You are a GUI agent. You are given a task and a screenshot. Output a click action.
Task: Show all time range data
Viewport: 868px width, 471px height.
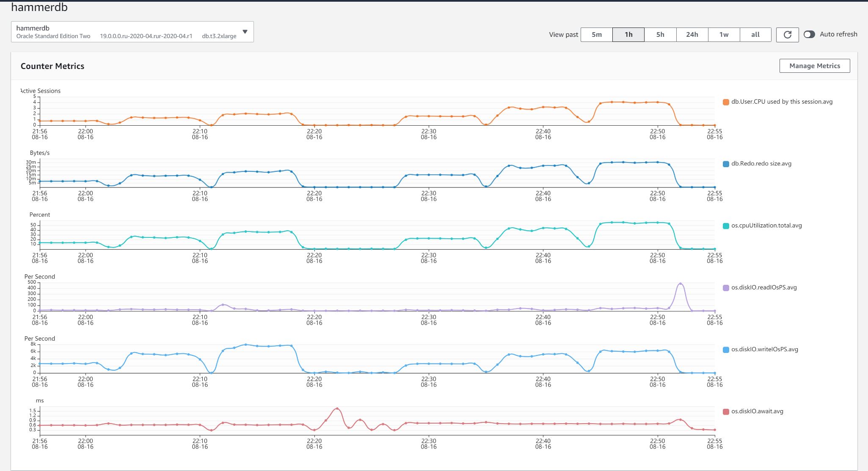click(x=755, y=35)
